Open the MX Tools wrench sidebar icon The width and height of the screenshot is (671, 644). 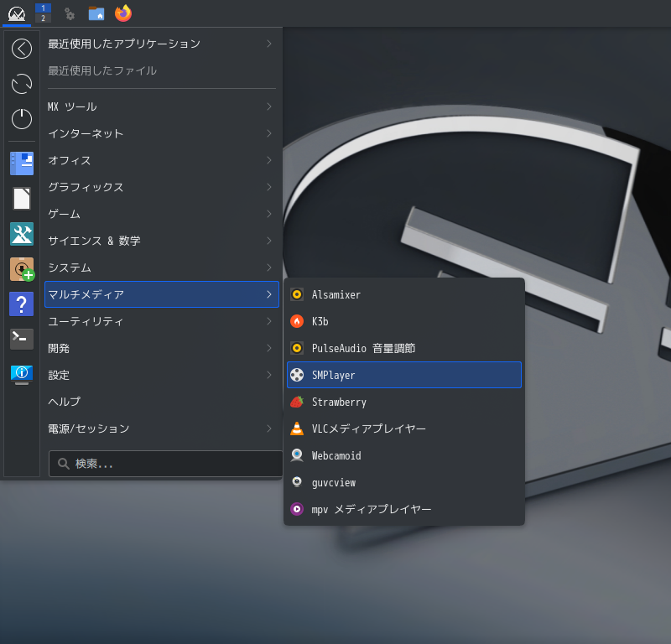pos(22,234)
